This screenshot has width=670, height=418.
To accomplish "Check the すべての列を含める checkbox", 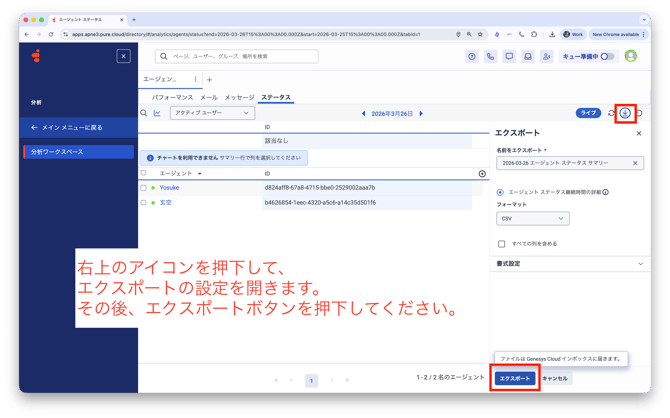I will [501, 244].
